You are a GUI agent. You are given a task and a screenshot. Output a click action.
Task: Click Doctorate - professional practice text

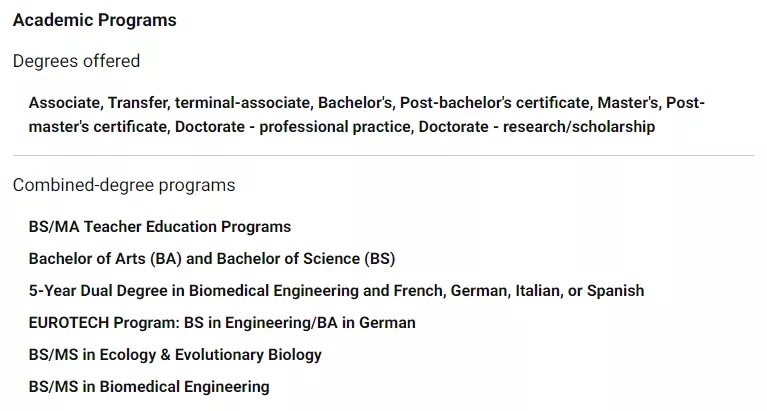click(293, 127)
